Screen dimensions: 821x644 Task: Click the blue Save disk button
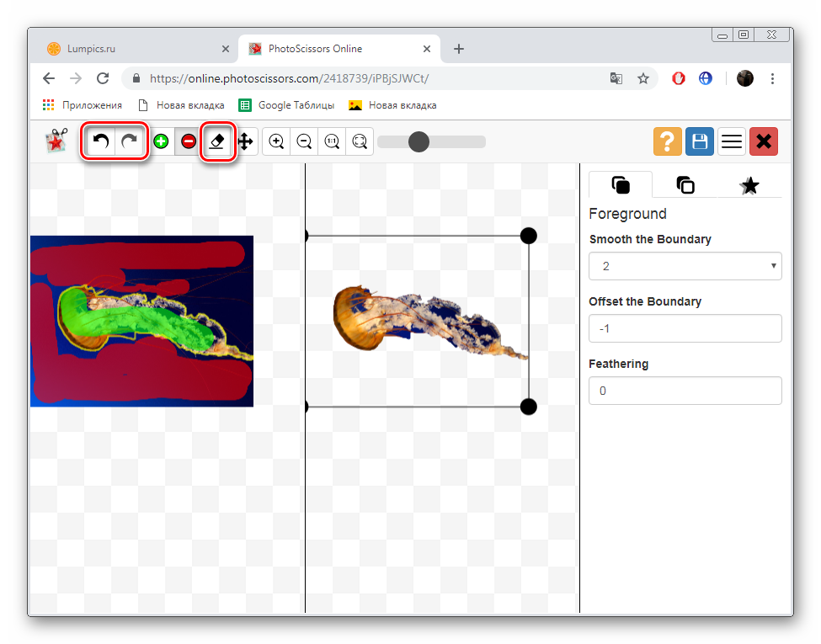click(x=699, y=141)
